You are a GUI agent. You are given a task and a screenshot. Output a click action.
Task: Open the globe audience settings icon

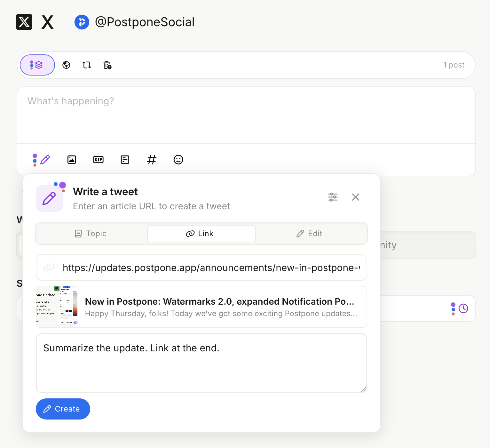(66, 65)
